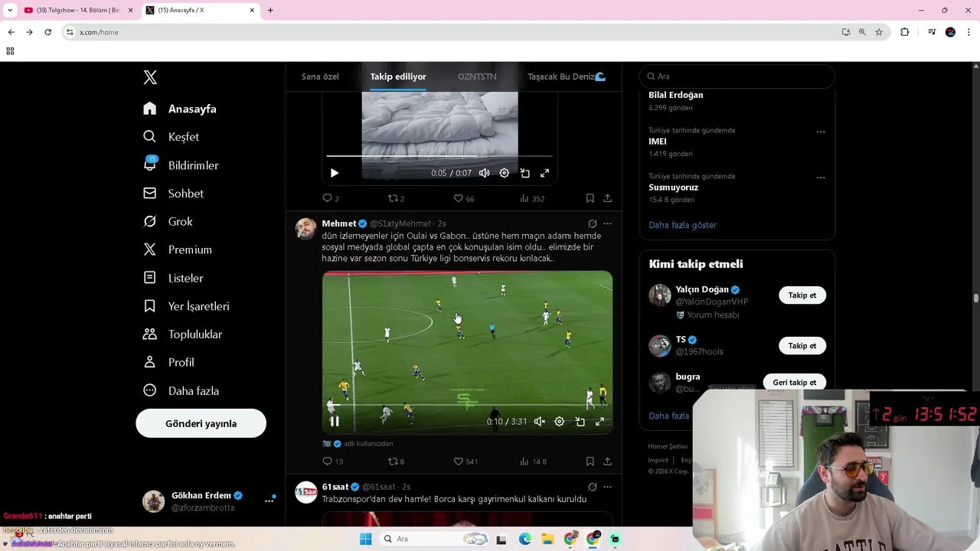Open more options for Susmuyoruz trend

click(821, 178)
